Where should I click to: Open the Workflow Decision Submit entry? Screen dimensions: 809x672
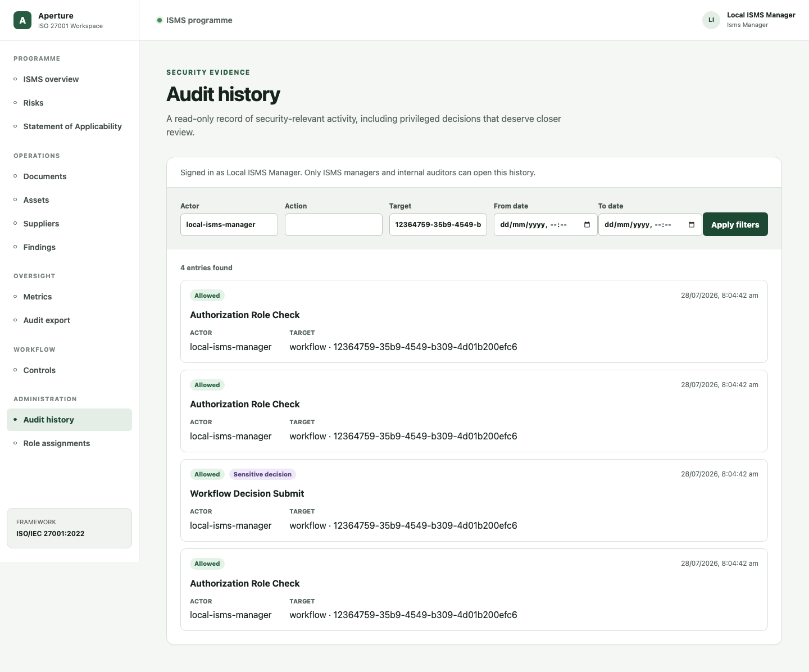tap(474, 501)
